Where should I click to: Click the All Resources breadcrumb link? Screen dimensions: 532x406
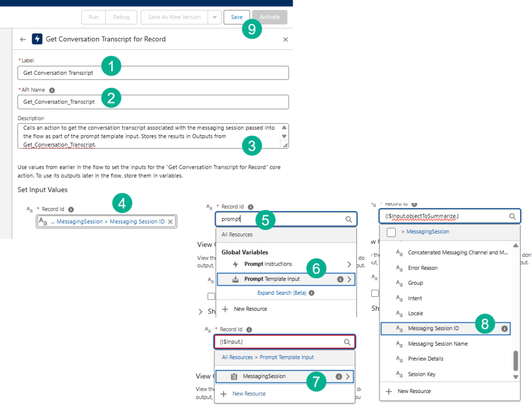tap(237, 357)
